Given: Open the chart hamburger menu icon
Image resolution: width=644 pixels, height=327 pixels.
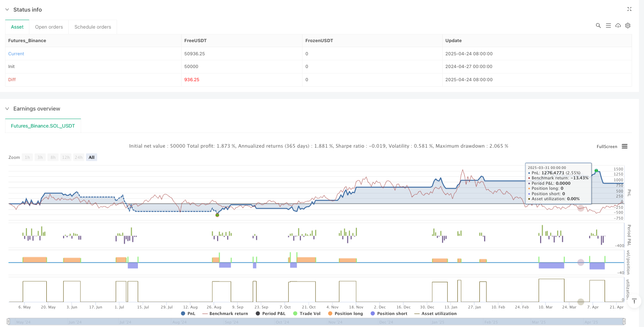Looking at the screenshot, I should coord(624,146).
